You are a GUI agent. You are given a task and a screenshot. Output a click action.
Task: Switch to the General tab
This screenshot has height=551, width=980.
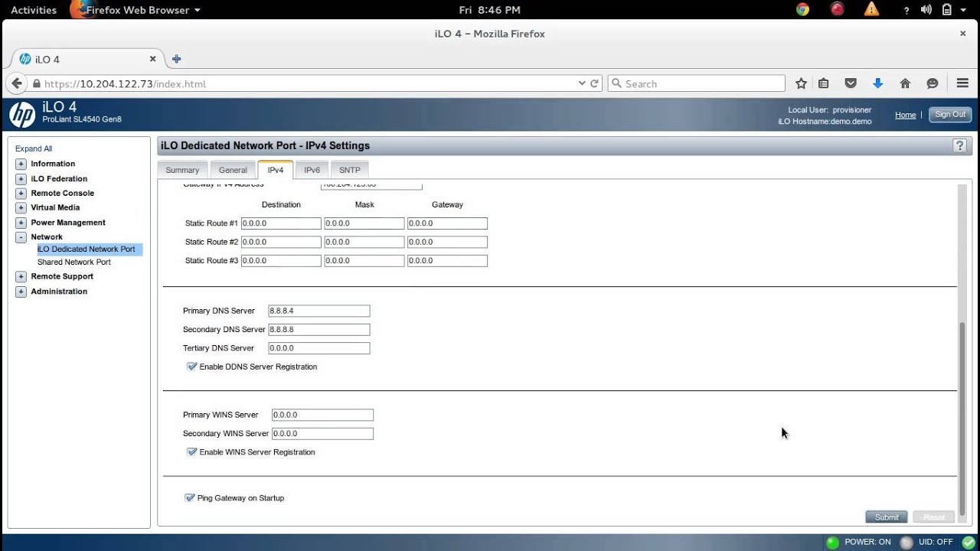point(233,170)
